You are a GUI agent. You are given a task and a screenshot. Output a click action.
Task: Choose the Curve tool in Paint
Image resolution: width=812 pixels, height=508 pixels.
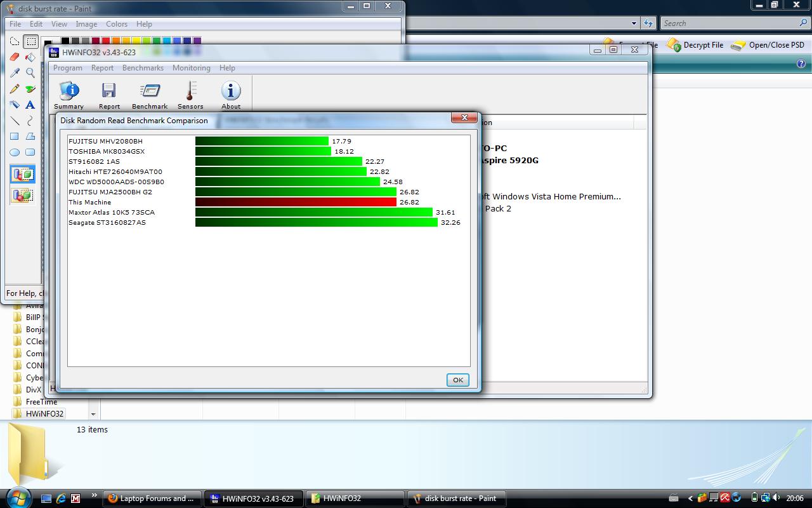30,121
